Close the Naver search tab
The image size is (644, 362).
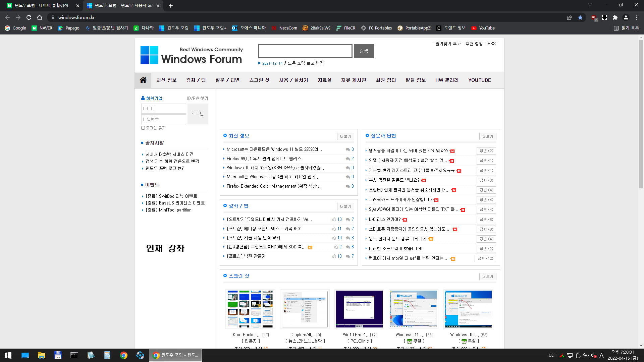(78, 6)
